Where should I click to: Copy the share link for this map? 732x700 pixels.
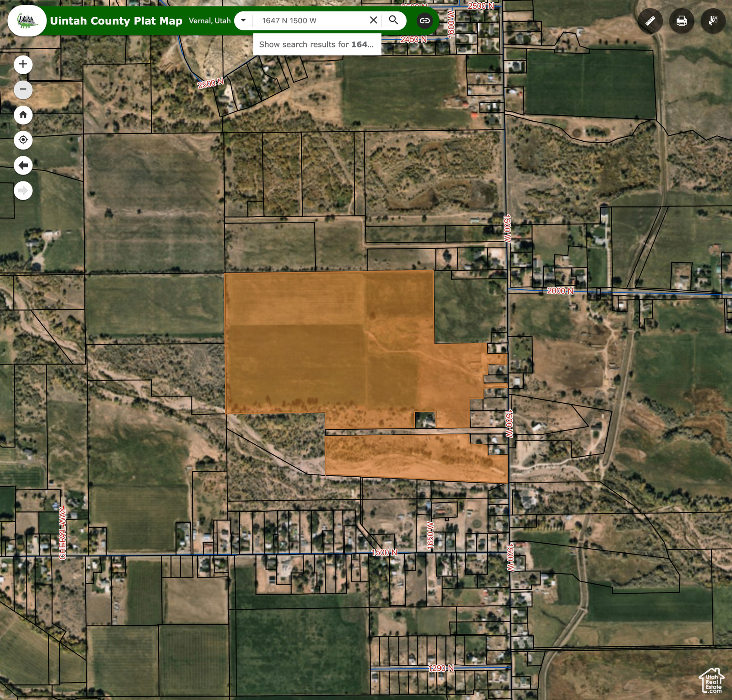click(424, 21)
